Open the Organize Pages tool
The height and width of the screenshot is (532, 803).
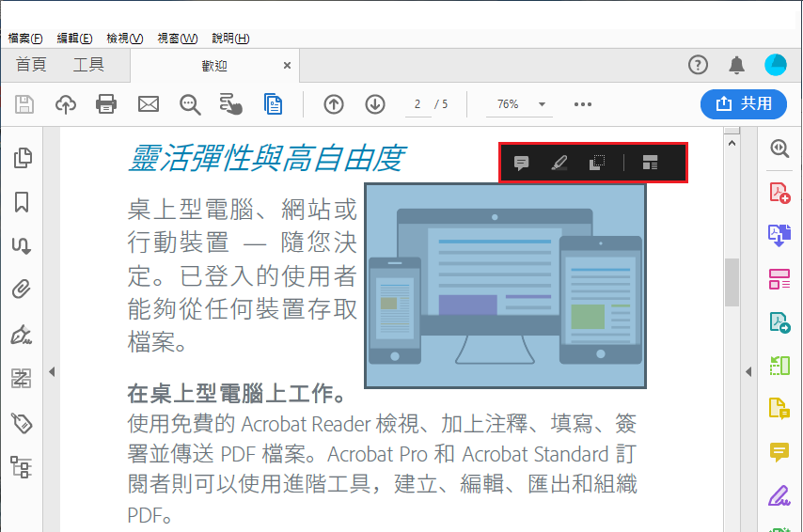(779, 279)
